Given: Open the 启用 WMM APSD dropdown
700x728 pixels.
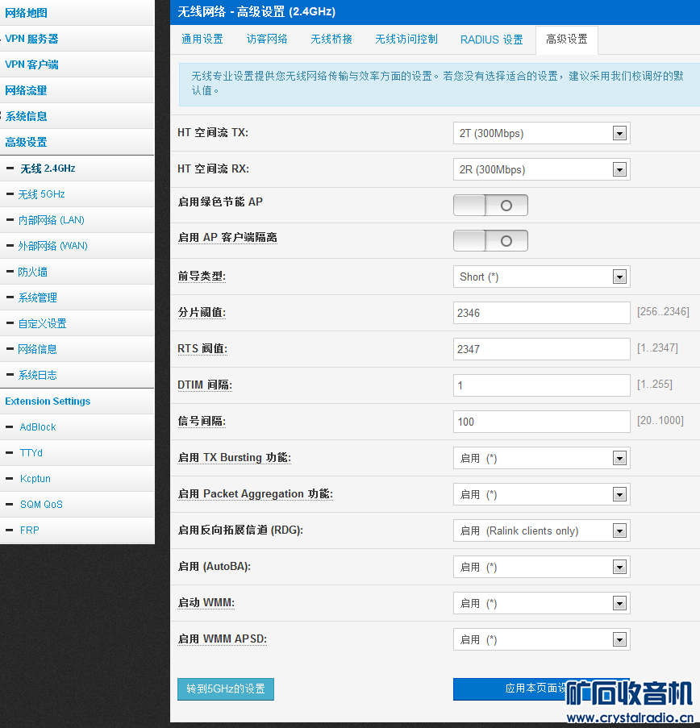Looking at the screenshot, I should pos(542,640).
